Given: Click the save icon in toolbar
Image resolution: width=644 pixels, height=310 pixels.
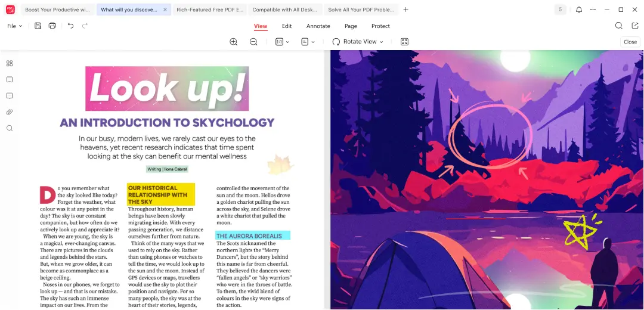Looking at the screenshot, I should (x=38, y=26).
